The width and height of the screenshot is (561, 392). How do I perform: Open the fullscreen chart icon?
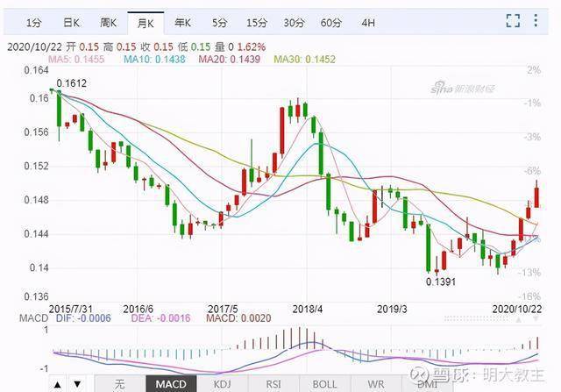coord(513,21)
